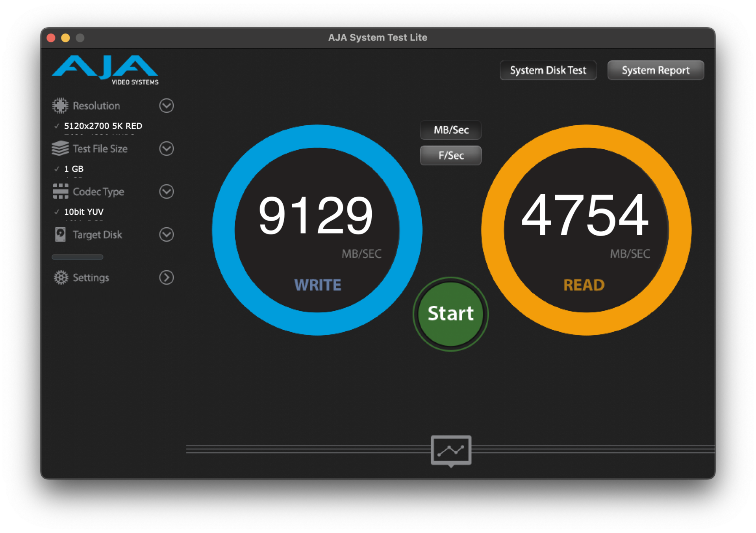Click the Resolution chip icon

(60, 106)
